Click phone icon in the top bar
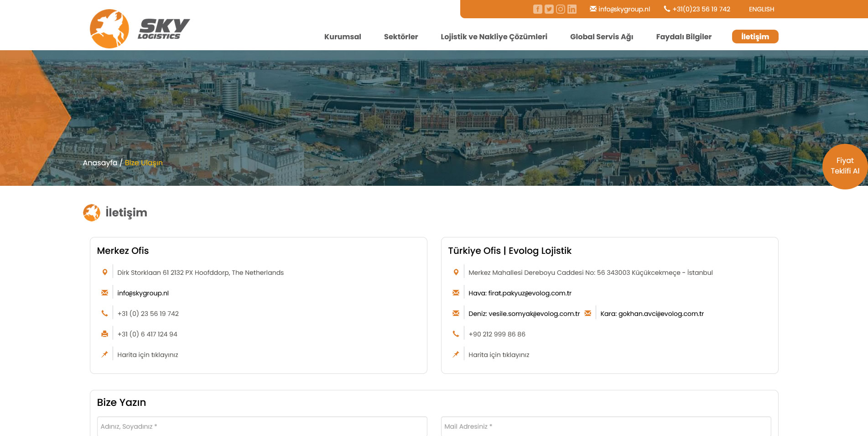Viewport: 868px width, 436px height. point(667,9)
